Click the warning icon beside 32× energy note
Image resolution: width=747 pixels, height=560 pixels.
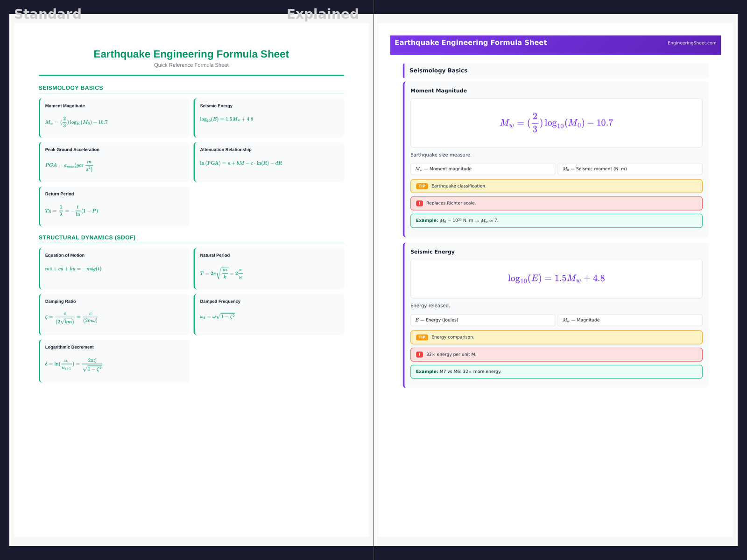419,355
